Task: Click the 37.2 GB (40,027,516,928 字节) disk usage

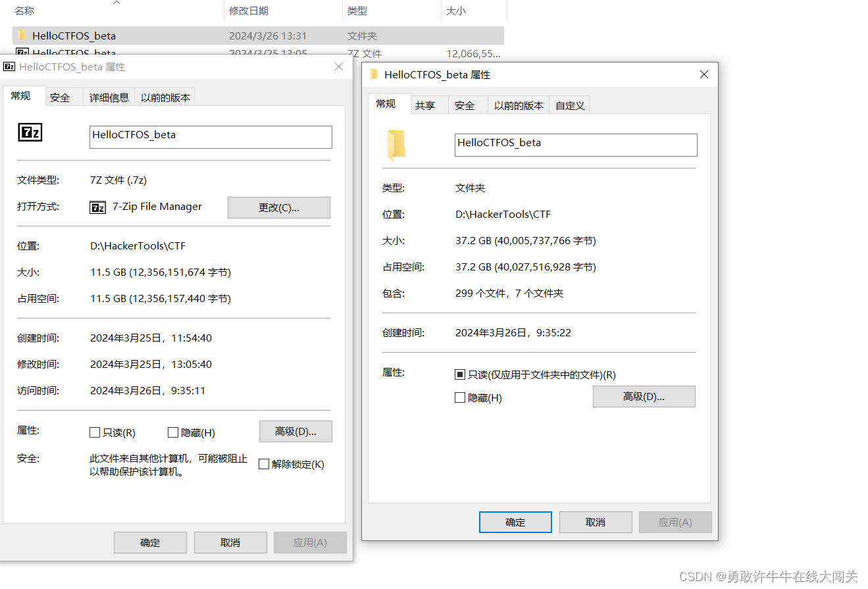Action: (x=526, y=267)
